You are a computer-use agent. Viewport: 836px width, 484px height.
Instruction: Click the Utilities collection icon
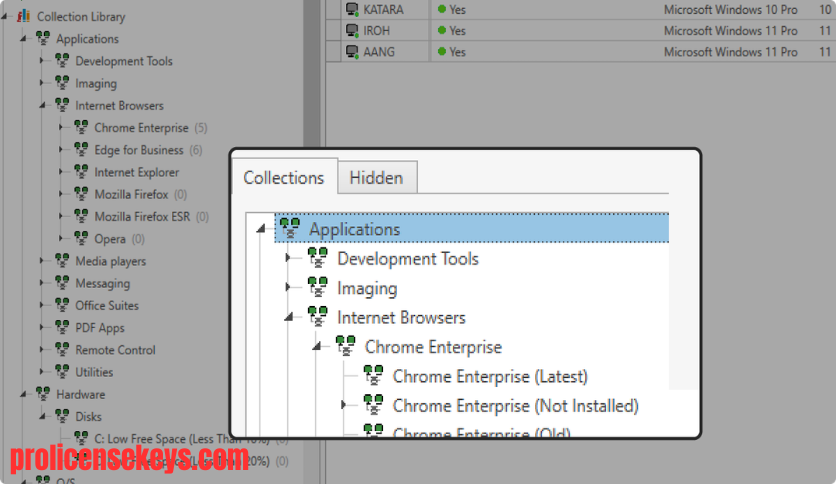pyautogui.click(x=62, y=372)
